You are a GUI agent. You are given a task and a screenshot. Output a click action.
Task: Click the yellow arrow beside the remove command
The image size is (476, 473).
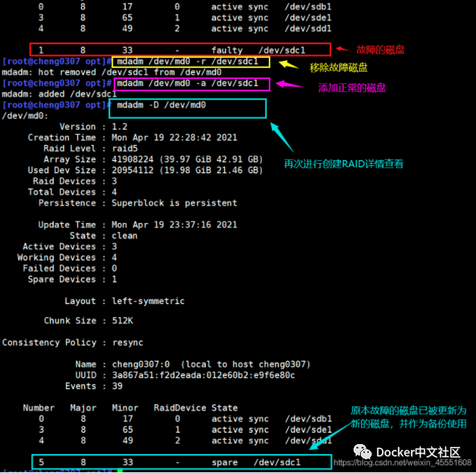289,64
